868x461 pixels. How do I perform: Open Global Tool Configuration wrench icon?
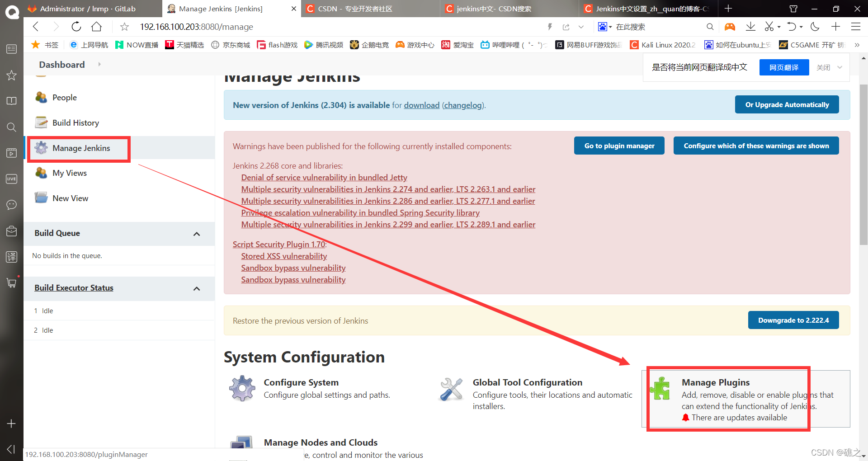[x=451, y=389]
